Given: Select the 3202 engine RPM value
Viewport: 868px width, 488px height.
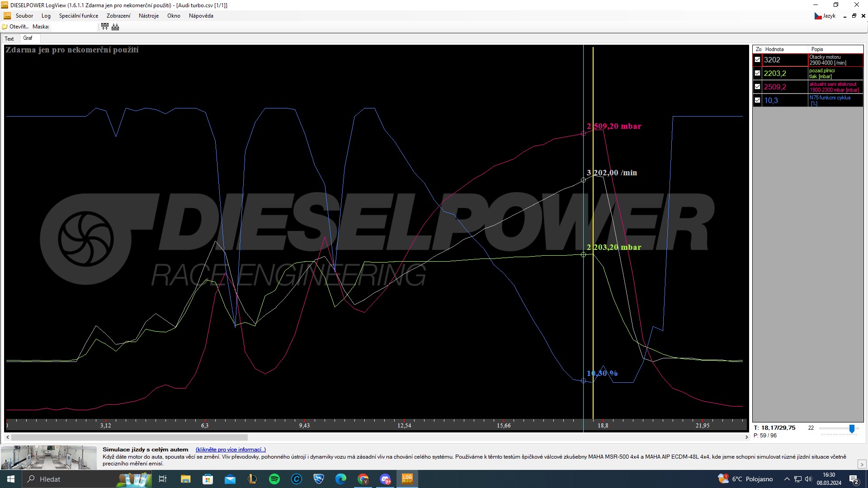Looking at the screenshot, I should point(785,60).
